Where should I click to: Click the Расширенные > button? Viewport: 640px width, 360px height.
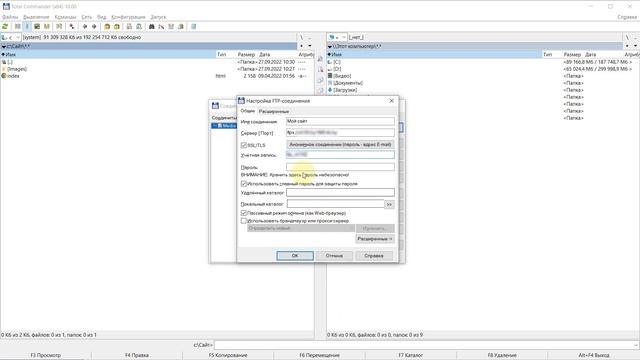(375, 239)
